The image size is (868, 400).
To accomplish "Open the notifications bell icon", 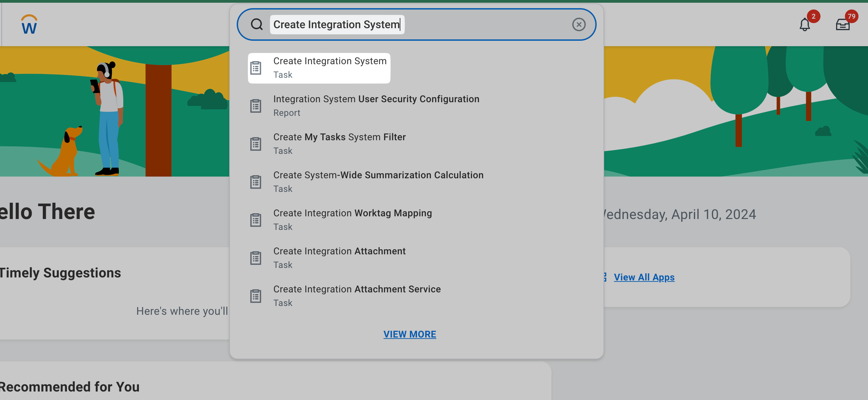I will 804,24.
